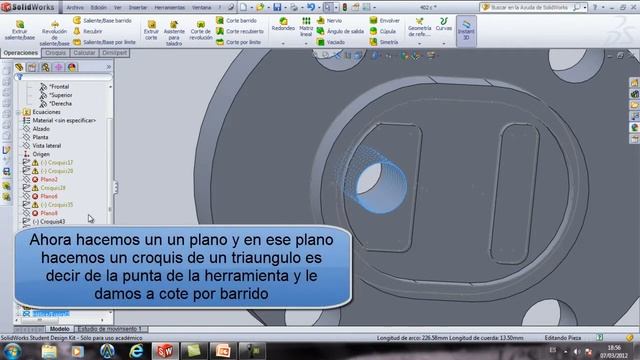
Task: Open the DimXpertManager tab icon
Action: [x=58, y=67]
